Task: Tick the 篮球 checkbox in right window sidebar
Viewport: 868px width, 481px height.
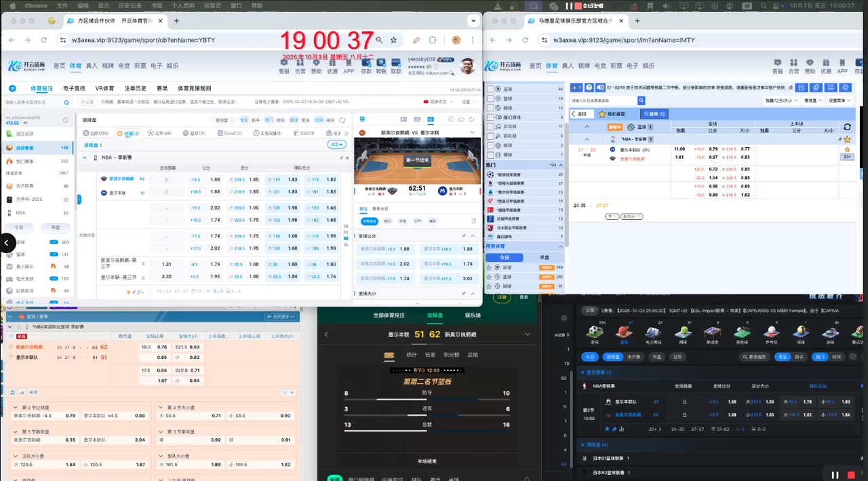Action: pos(491,98)
